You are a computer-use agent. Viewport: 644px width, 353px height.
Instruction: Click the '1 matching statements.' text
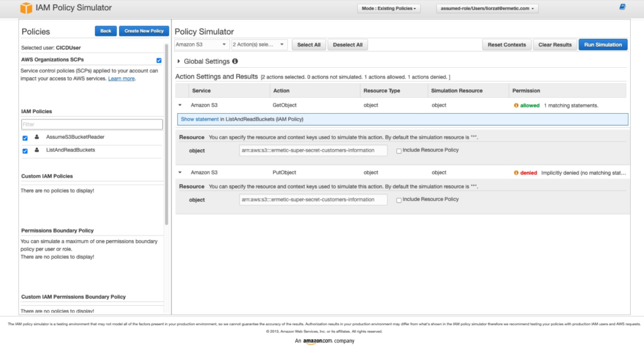point(571,106)
